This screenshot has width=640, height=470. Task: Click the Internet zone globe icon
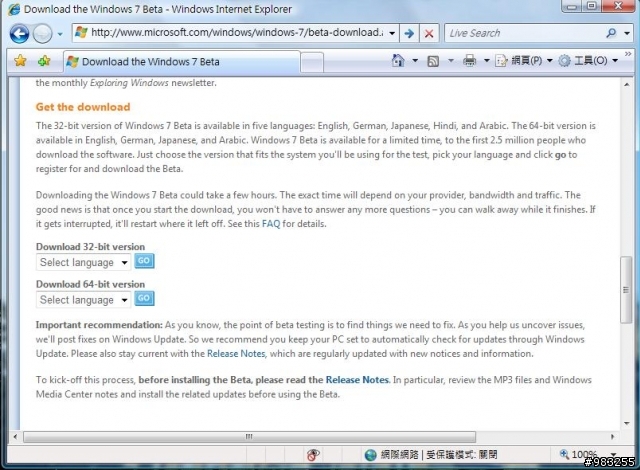click(x=370, y=454)
